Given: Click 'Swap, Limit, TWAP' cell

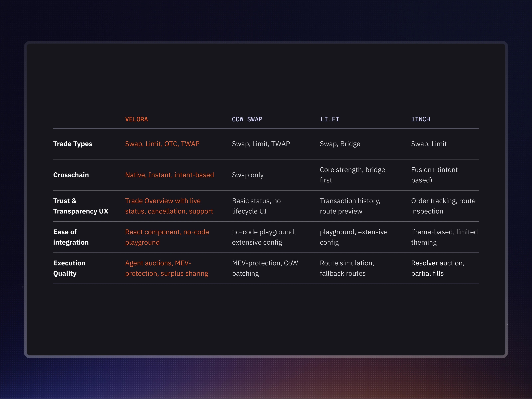Looking at the screenshot, I should (x=261, y=144).
